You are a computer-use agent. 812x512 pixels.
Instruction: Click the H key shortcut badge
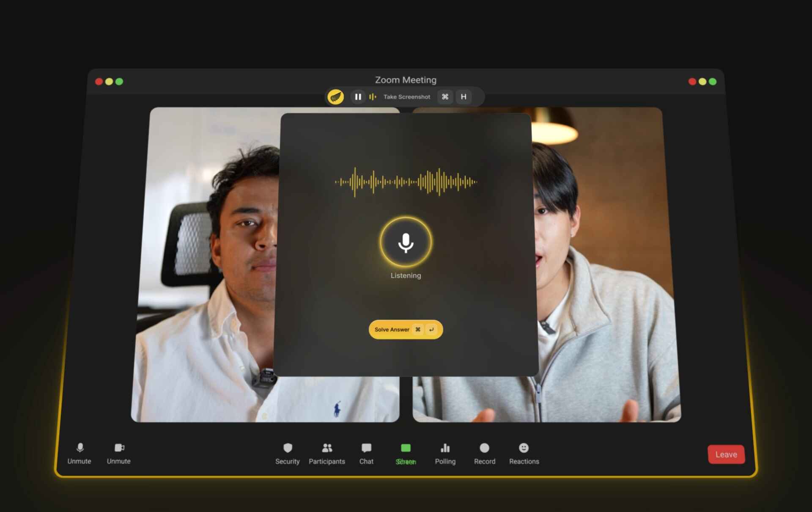point(464,97)
